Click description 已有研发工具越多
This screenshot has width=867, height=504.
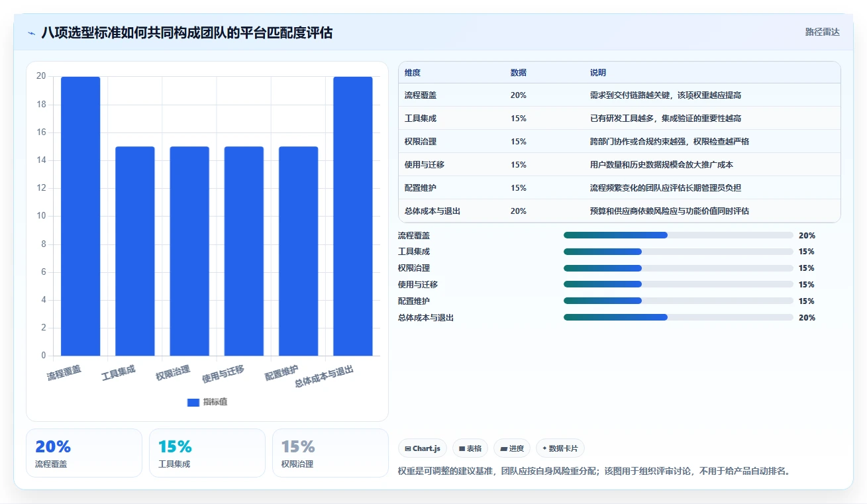pos(666,119)
